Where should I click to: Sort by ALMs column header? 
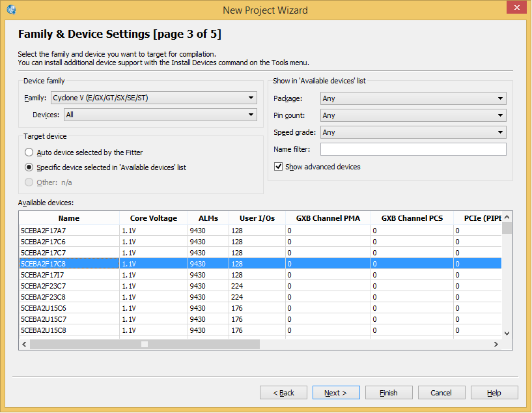pos(208,218)
